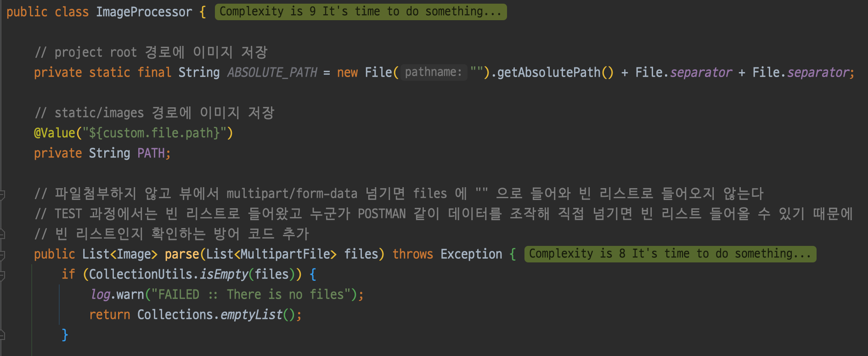The image size is (868, 356).
Task: Click the 'Complexity is 9' inlay hint
Action: pos(361,11)
